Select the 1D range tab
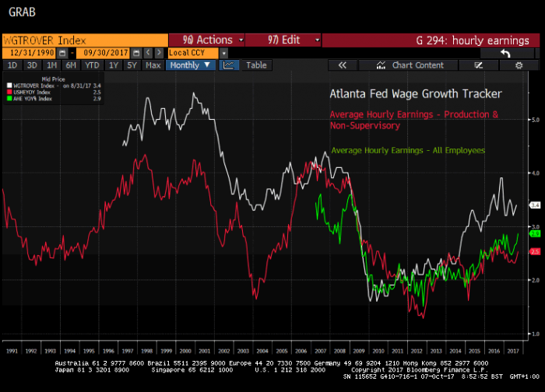This screenshot has width=545, height=392. click(12, 65)
